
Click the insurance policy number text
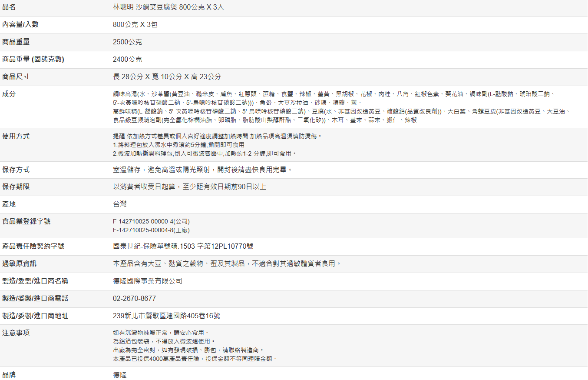pos(183,247)
